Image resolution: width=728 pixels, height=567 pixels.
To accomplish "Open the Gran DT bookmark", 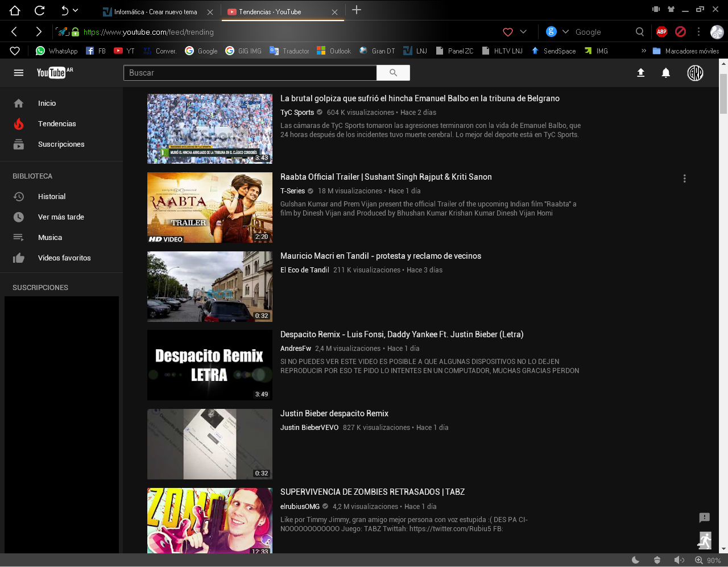I will (x=377, y=51).
